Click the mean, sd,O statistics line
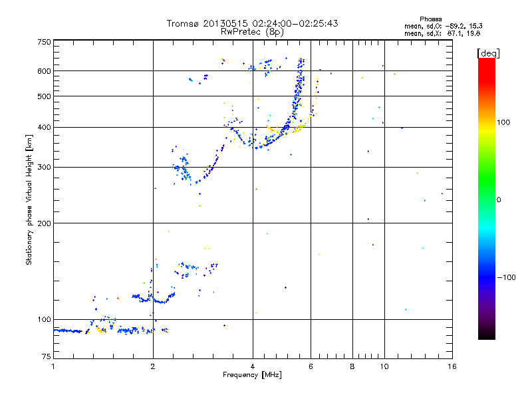 tap(443, 26)
